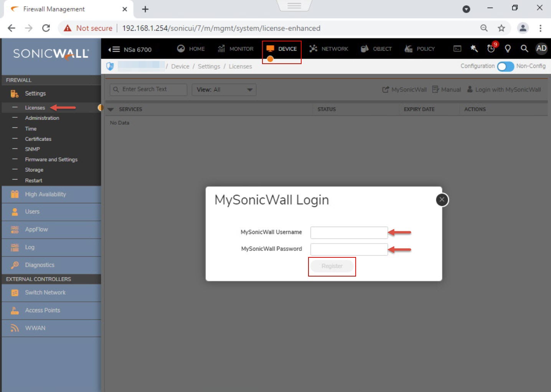Screen dimensions: 551x392
Task: Bookmark this page with the star icon
Action: tap(501, 28)
